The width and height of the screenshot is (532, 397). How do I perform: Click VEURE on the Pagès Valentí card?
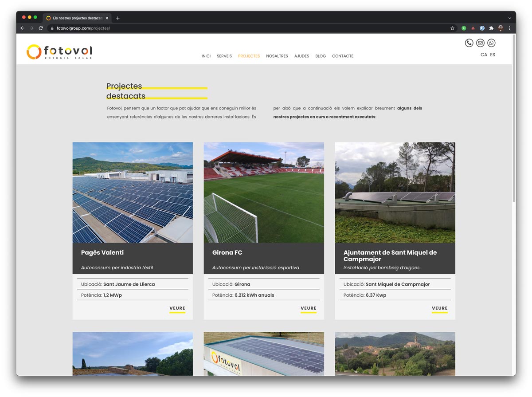(x=177, y=309)
